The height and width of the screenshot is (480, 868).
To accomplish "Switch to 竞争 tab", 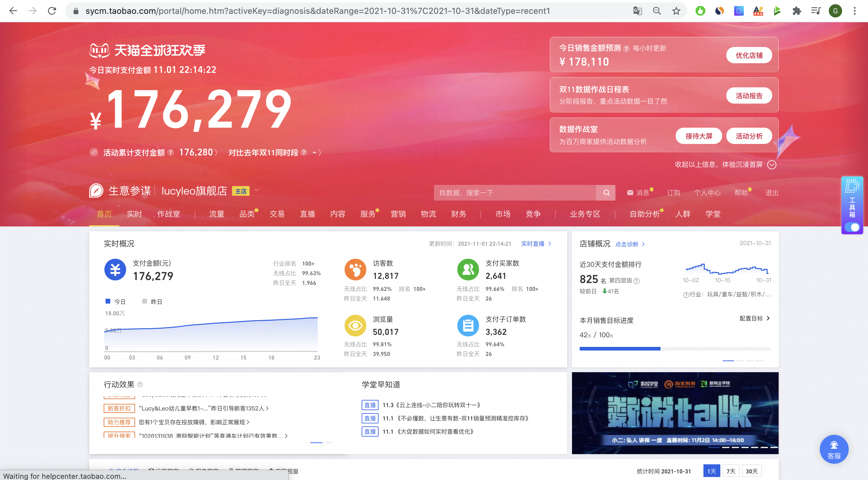I will point(533,214).
